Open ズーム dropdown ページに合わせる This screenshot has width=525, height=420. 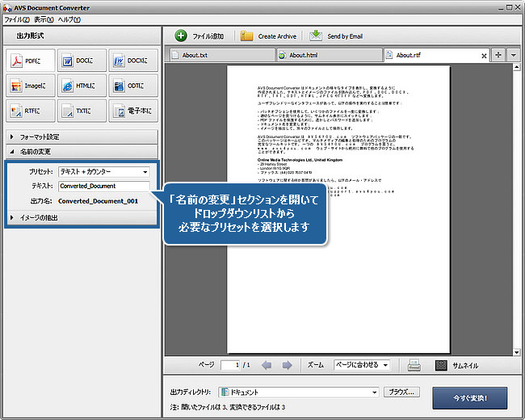362,365
